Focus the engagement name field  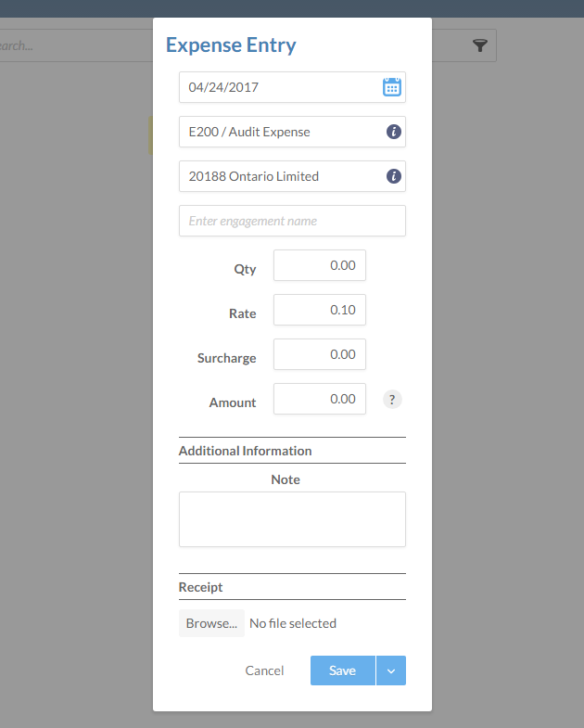(292, 221)
